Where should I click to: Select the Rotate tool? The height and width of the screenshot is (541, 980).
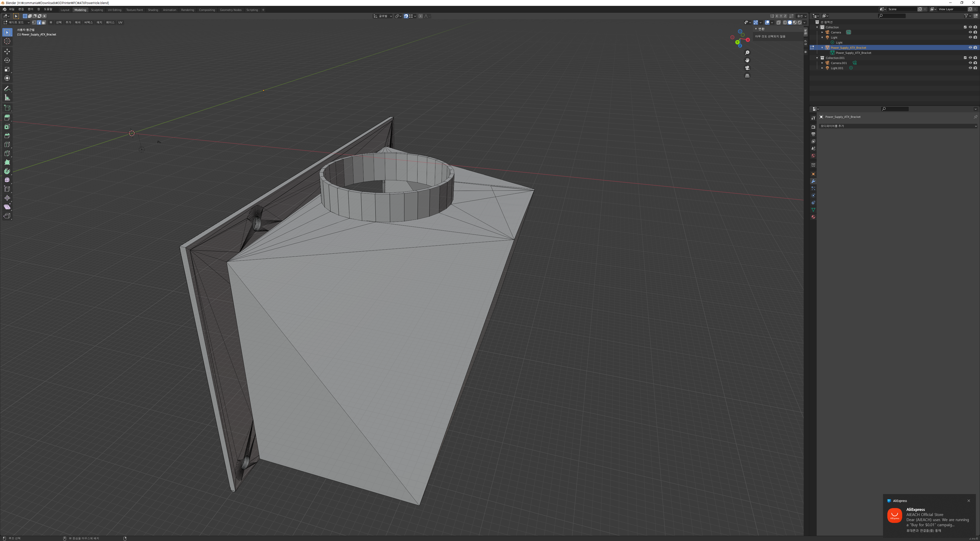click(x=7, y=60)
